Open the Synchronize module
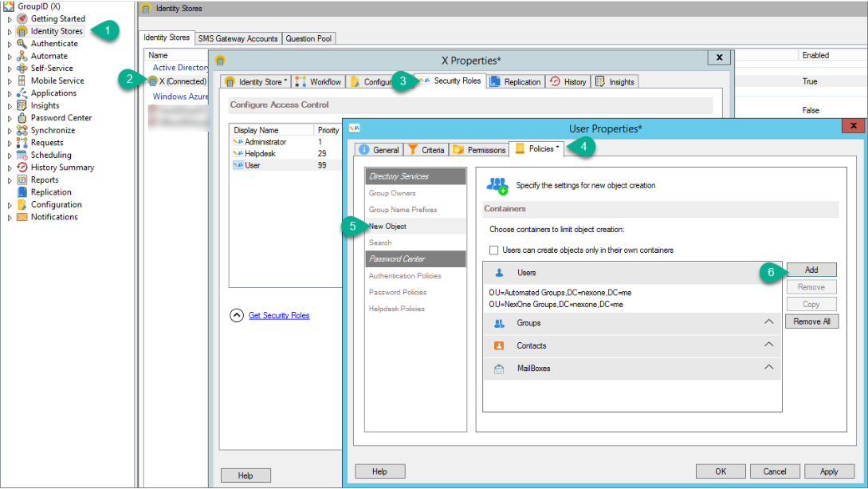The height and width of the screenshot is (489, 868). click(53, 129)
